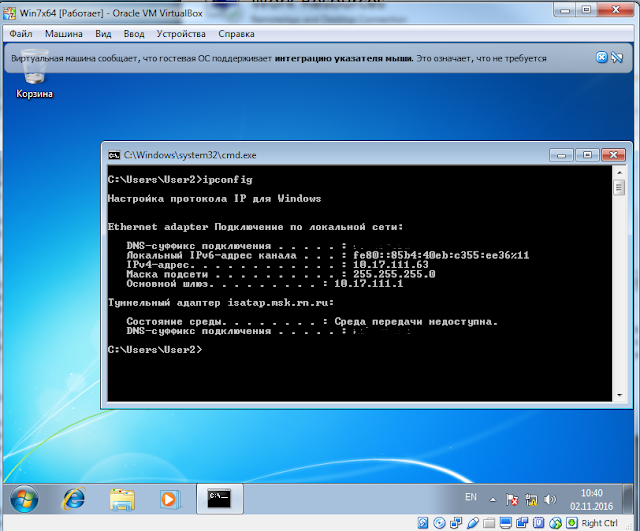
Task: Open the Файл menu
Action: 21,34
